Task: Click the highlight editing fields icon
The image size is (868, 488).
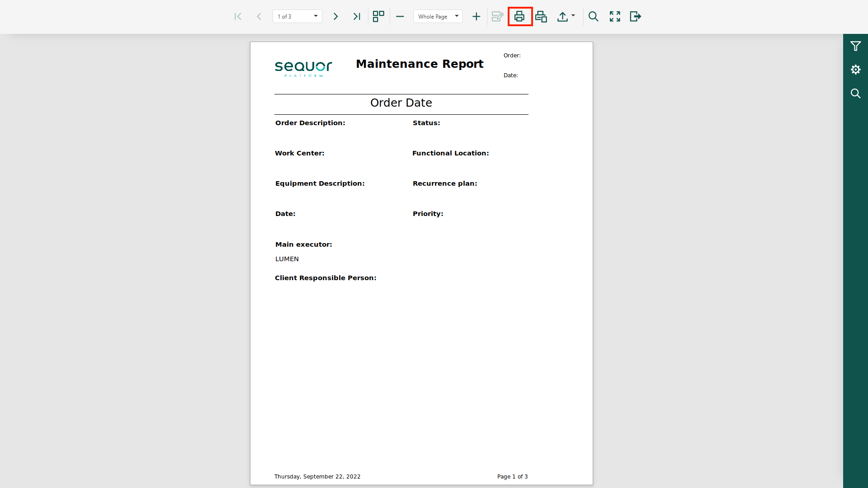Action: click(497, 17)
